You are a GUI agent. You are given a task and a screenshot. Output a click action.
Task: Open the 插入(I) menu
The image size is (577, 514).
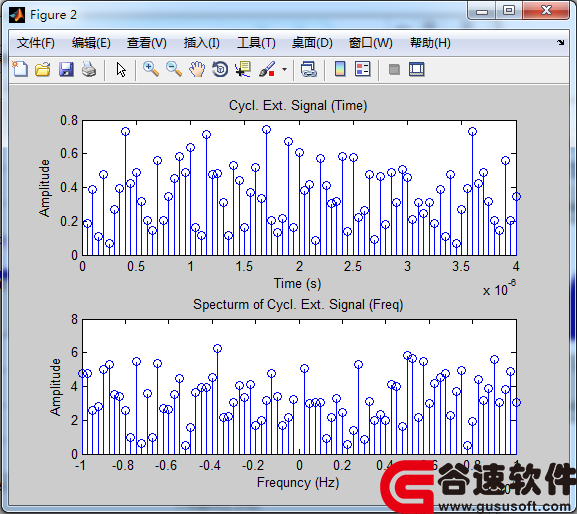point(201,43)
